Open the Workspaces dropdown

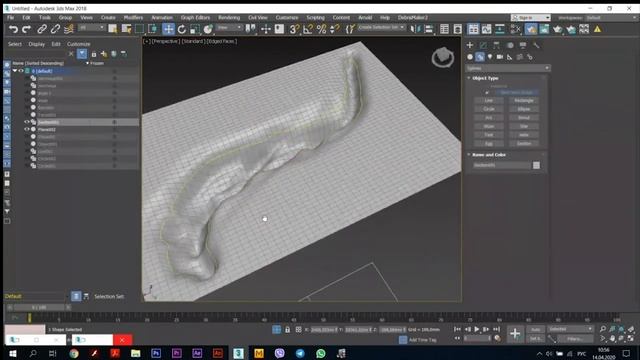[x=610, y=18]
